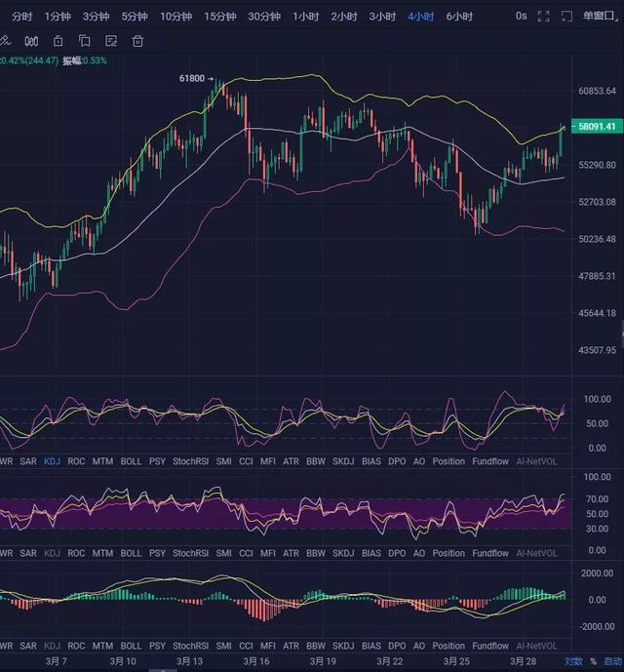Click the screenshot capture corner icon
Viewport: 624px width, 672px height.
click(x=566, y=17)
